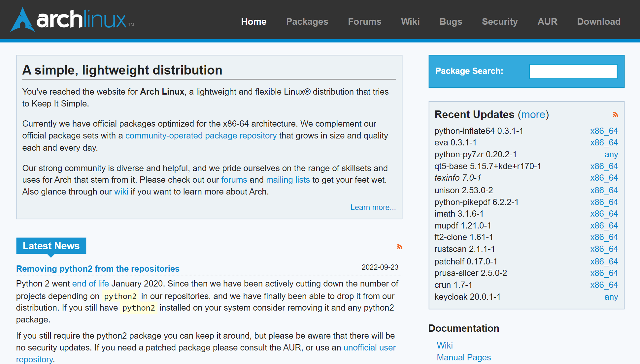Screen dimensions: 640x364
Task: Click the 'Learn more...' link
Action: tap(373, 207)
